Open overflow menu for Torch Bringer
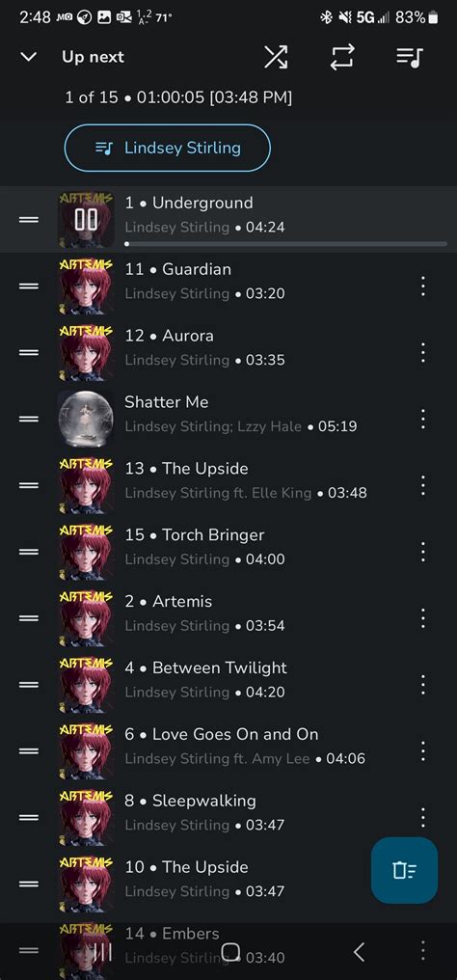Viewport: 457px width, 980px height. [x=423, y=552]
